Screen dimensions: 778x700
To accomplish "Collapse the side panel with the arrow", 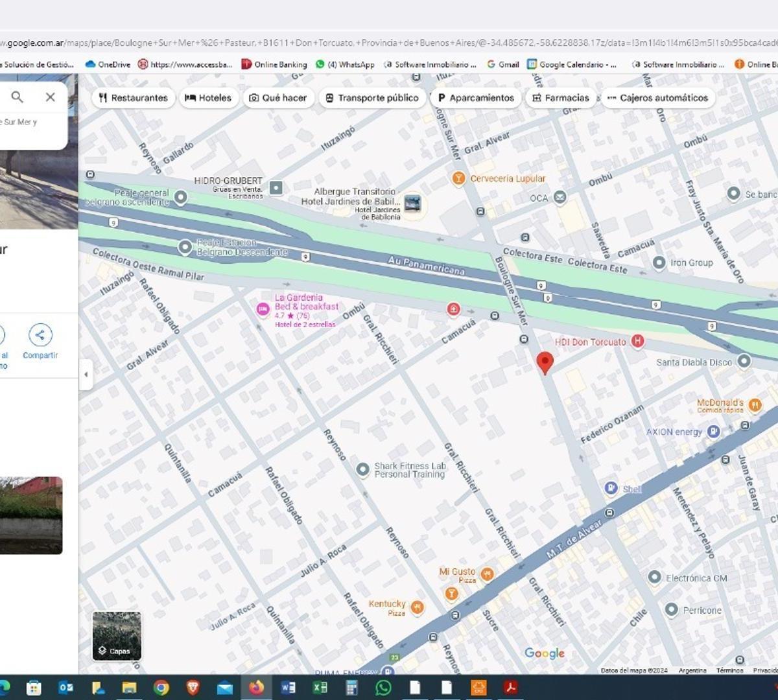I will click(x=86, y=375).
